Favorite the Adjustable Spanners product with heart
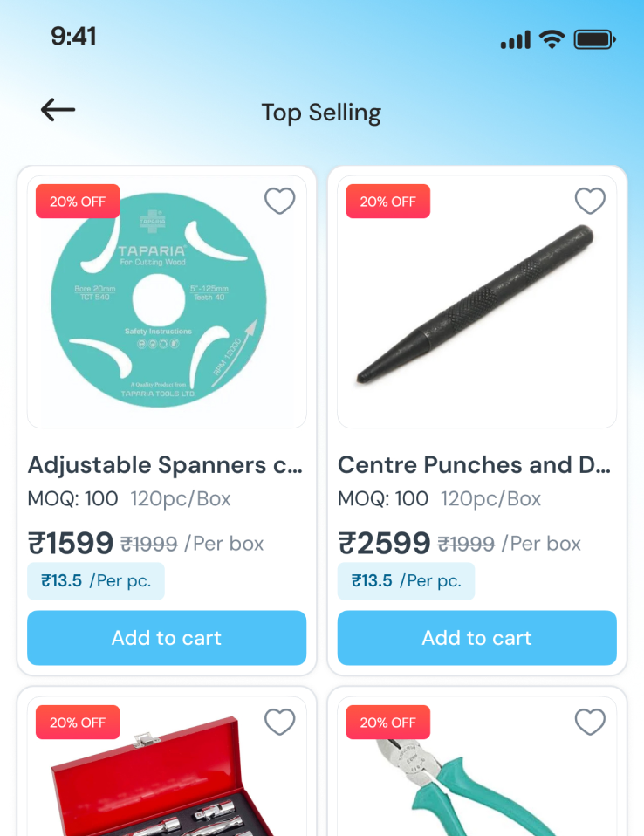Screen dimensions: 644x836 tap(279, 202)
